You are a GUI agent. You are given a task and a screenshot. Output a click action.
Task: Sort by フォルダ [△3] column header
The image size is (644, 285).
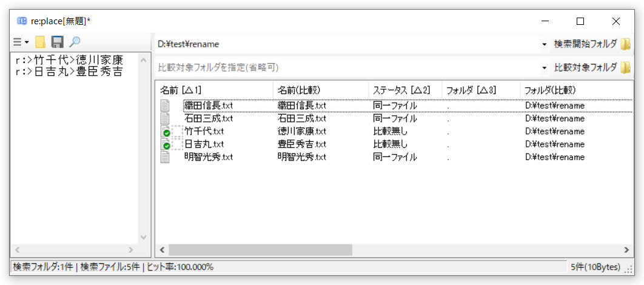pyautogui.click(x=481, y=90)
